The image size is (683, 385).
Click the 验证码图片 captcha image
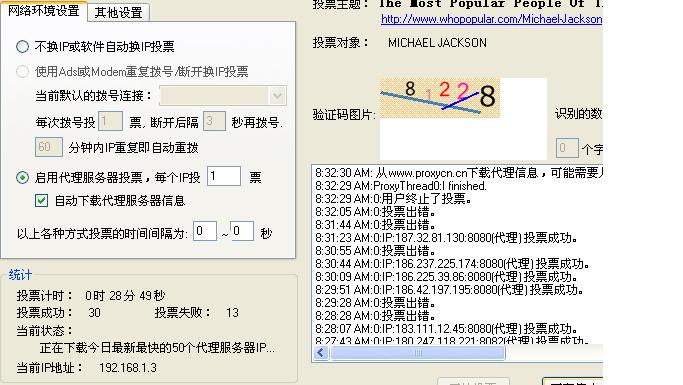[x=440, y=98]
